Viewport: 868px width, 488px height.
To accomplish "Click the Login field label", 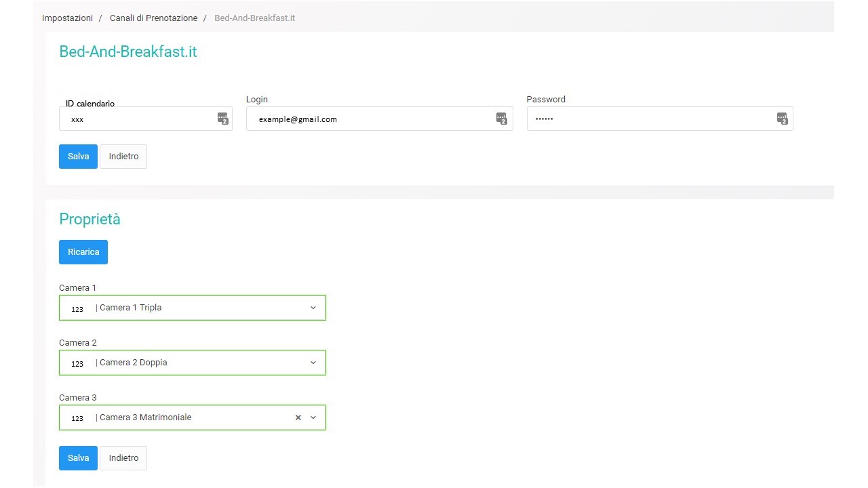I will pyautogui.click(x=257, y=100).
